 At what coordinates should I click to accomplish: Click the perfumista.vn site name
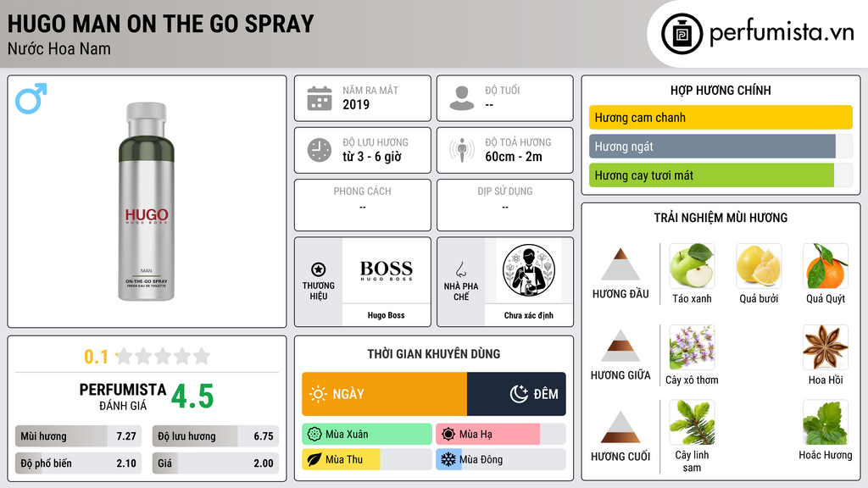tap(782, 32)
